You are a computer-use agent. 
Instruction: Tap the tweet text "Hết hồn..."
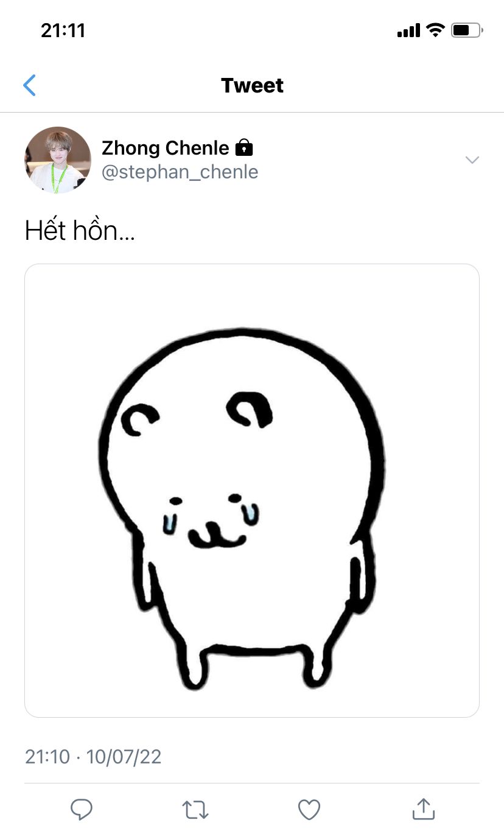80,231
